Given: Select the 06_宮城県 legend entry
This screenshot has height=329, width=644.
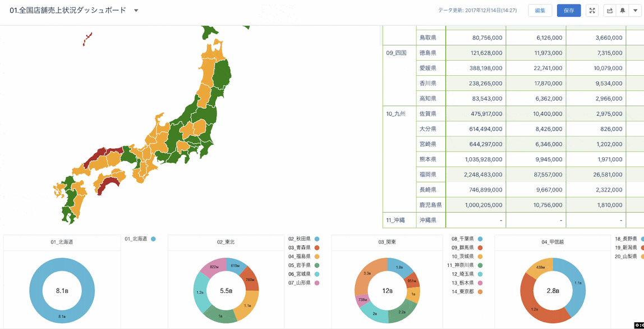Looking at the screenshot, I should click(303, 274).
